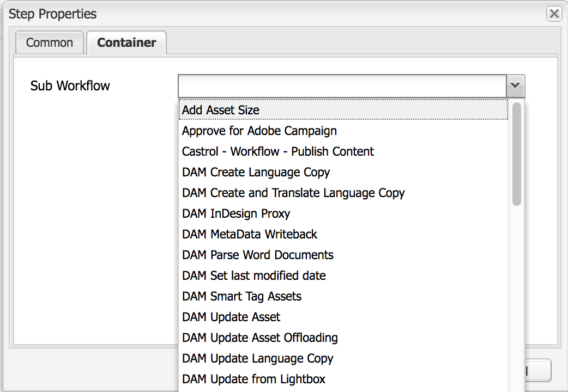This screenshot has height=392, width=568.
Task: Select DAM Smart Tag Assets
Action: pyautogui.click(x=343, y=296)
